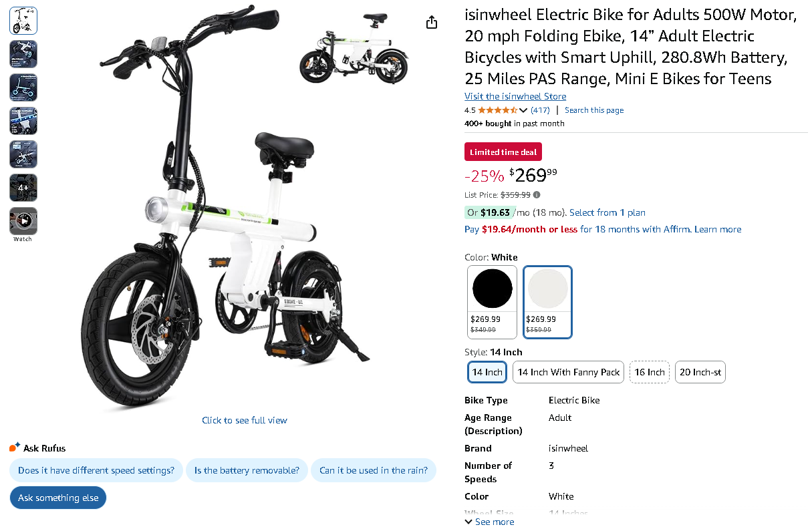Choose the 20 Inch-st style
The height and width of the screenshot is (529, 812).
click(700, 372)
